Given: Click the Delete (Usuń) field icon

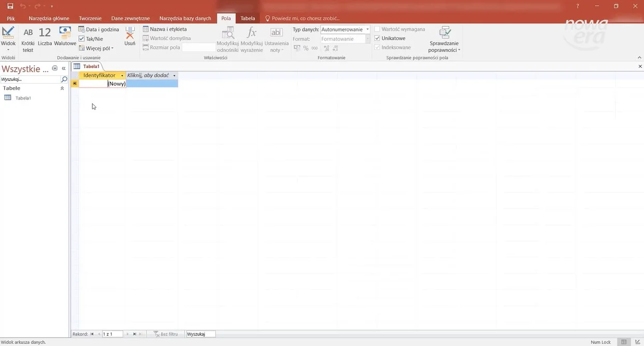Looking at the screenshot, I should coord(130,36).
